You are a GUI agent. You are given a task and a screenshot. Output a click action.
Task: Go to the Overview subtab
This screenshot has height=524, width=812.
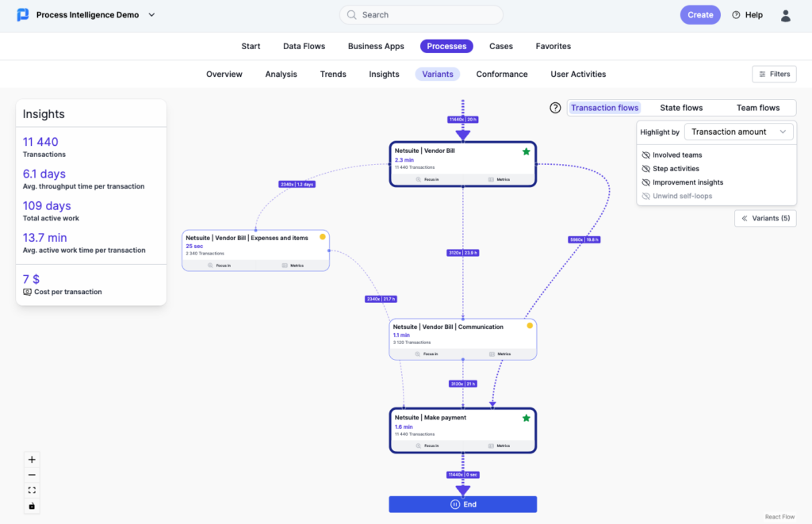pos(224,74)
